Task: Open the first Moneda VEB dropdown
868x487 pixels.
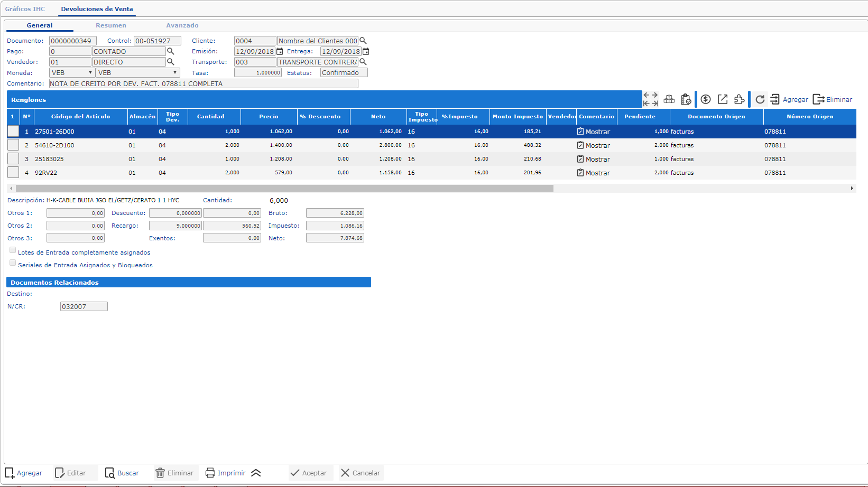Action: [72, 73]
